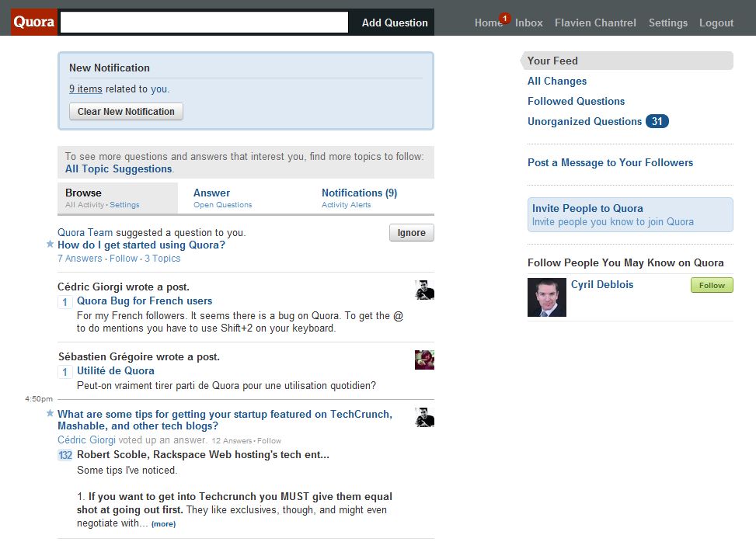
Task: Click the 'Cédric Giorgi wrote a post.' text
Action: [x=124, y=287]
